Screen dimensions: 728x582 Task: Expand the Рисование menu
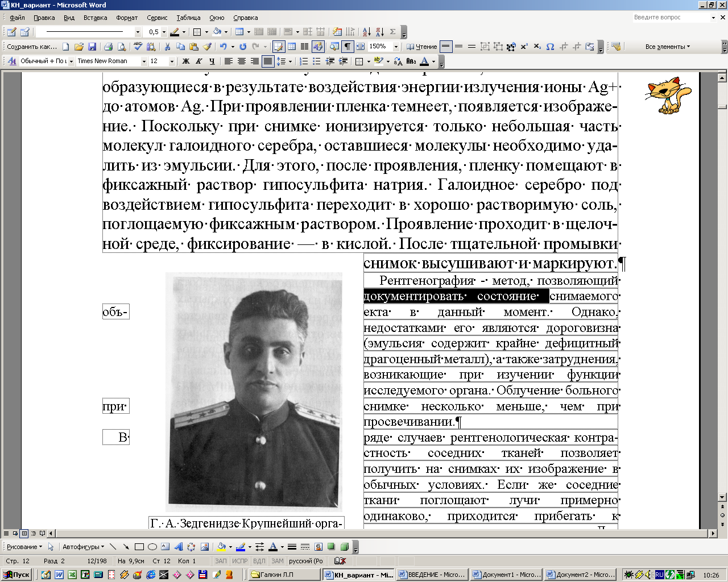pyautogui.click(x=24, y=547)
